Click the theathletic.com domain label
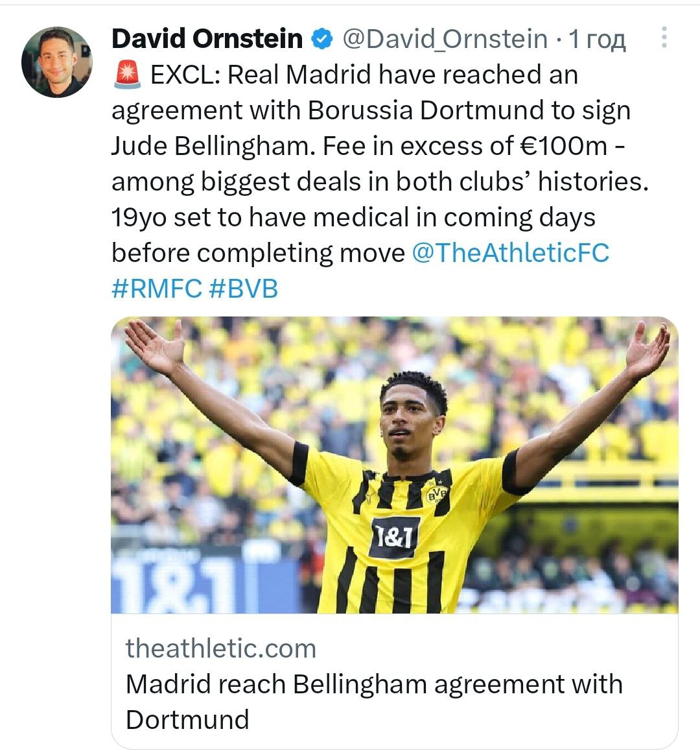The image size is (700, 751). 221,648
